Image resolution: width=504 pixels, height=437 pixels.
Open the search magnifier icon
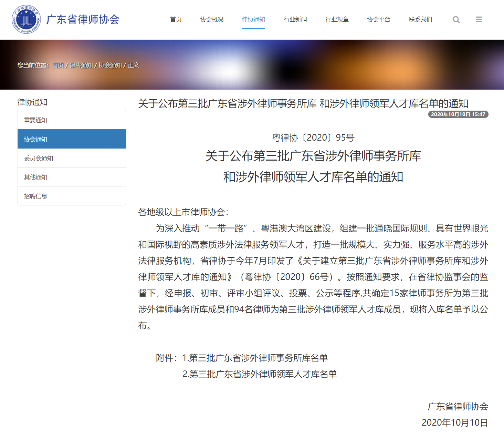pos(456,20)
